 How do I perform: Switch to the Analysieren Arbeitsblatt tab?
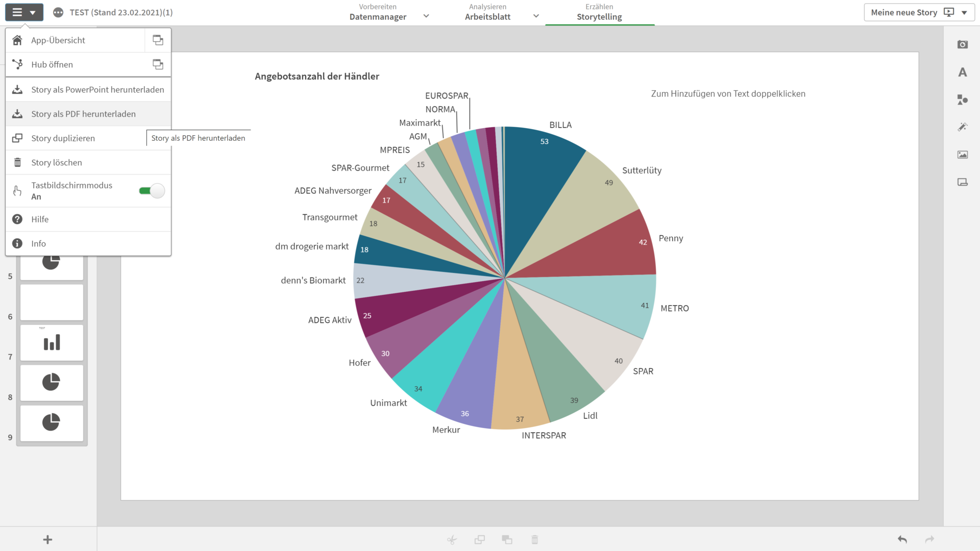[x=487, y=12]
